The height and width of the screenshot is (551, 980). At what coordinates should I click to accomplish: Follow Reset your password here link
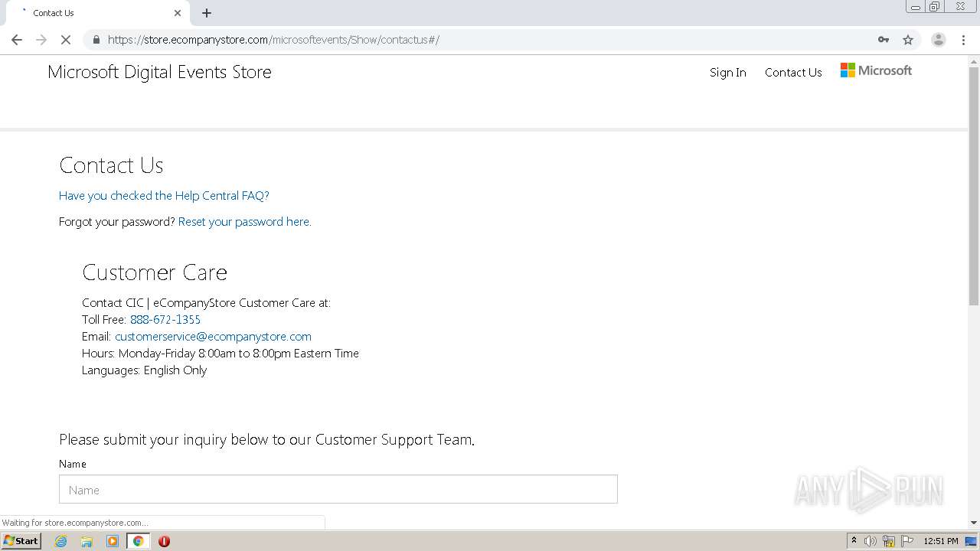point(244,222)
